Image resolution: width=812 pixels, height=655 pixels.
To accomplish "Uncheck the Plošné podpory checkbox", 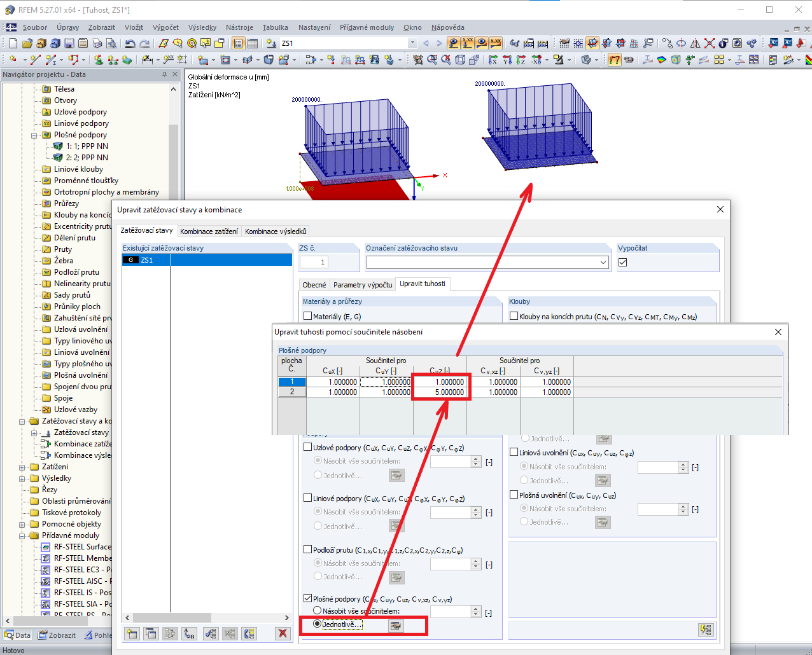I will pos(308,598).
